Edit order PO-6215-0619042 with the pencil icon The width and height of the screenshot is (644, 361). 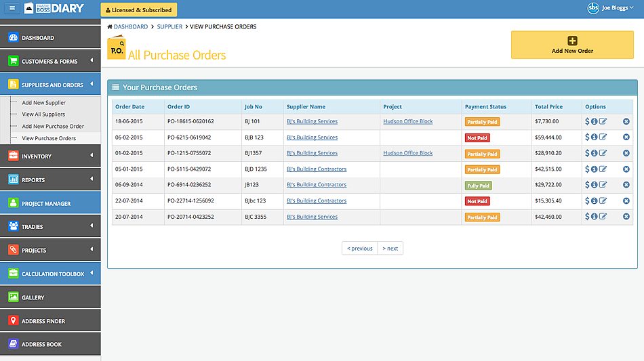[603, 137]
